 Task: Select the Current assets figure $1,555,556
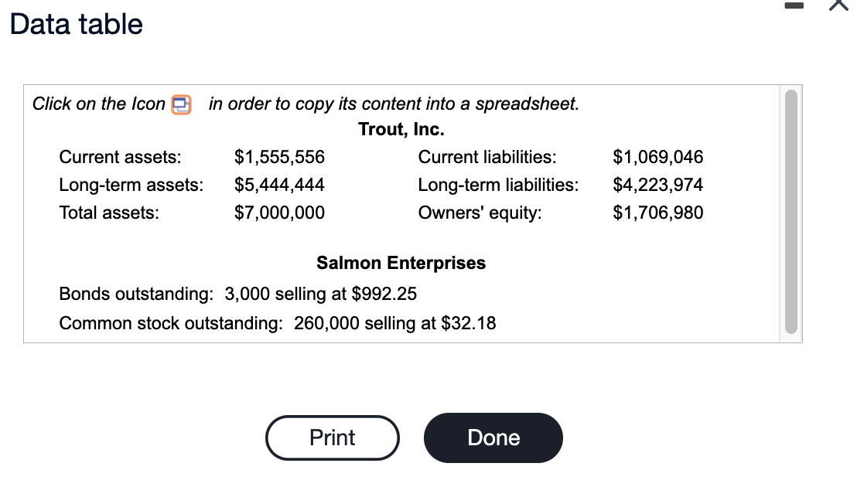279,157
